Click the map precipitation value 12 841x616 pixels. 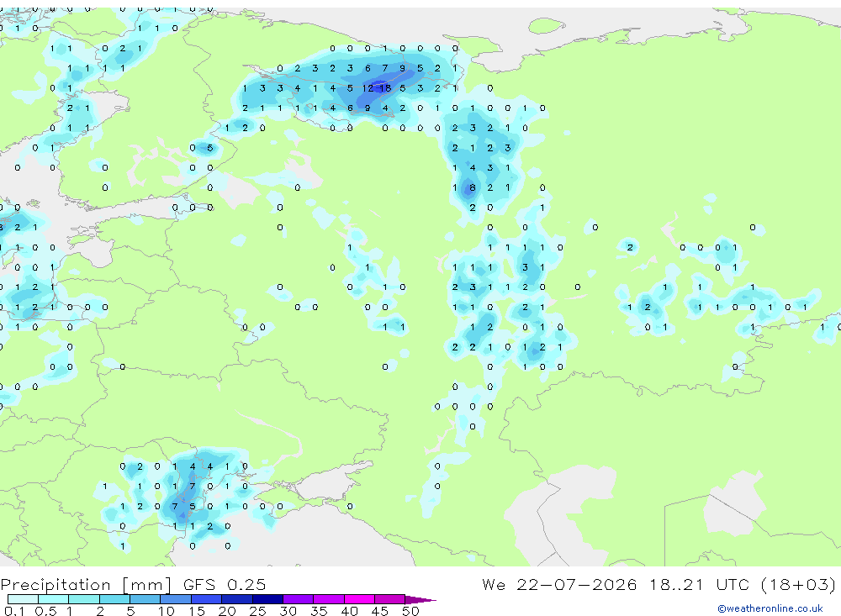click(368, 88)
